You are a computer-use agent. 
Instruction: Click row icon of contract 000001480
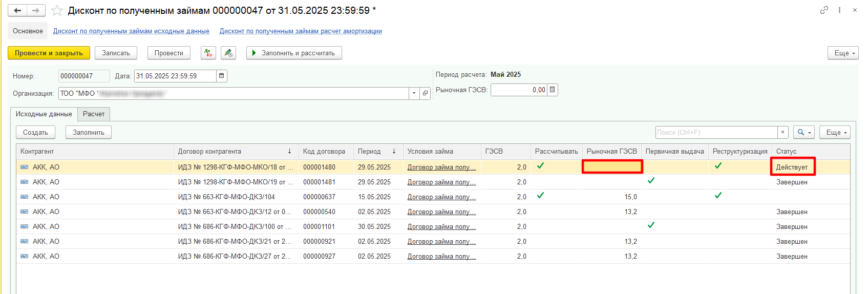pos(24,167)
